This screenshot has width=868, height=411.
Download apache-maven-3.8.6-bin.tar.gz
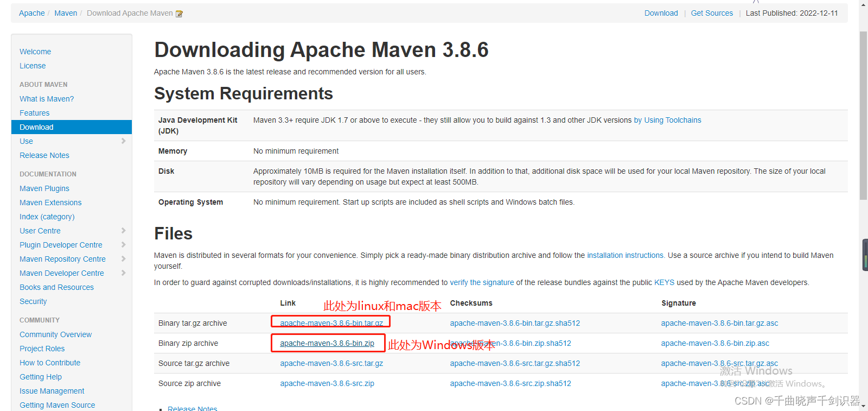pos(331,323)
